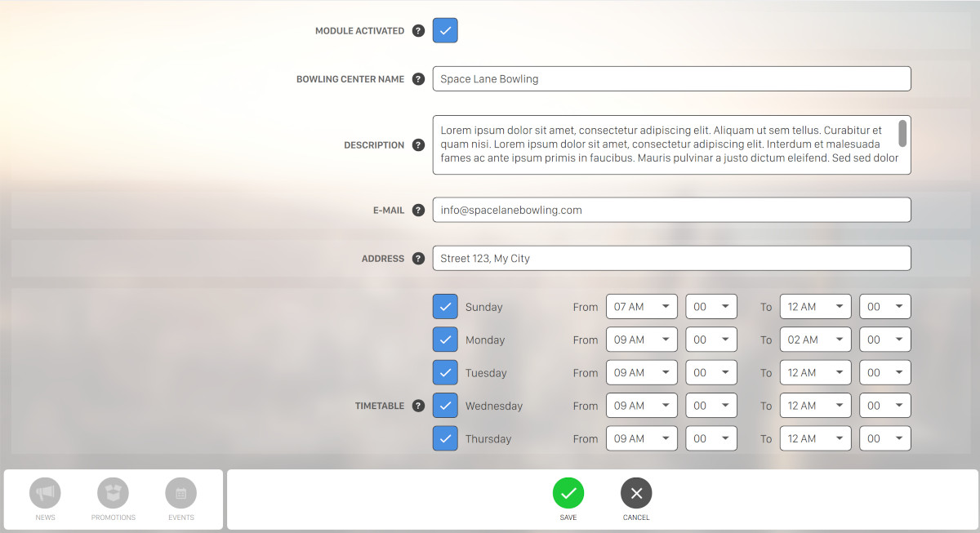The image size is (980, 533).
Task: Uncheck the Module Activated checkbox
Action: click(x=445, y=30)
